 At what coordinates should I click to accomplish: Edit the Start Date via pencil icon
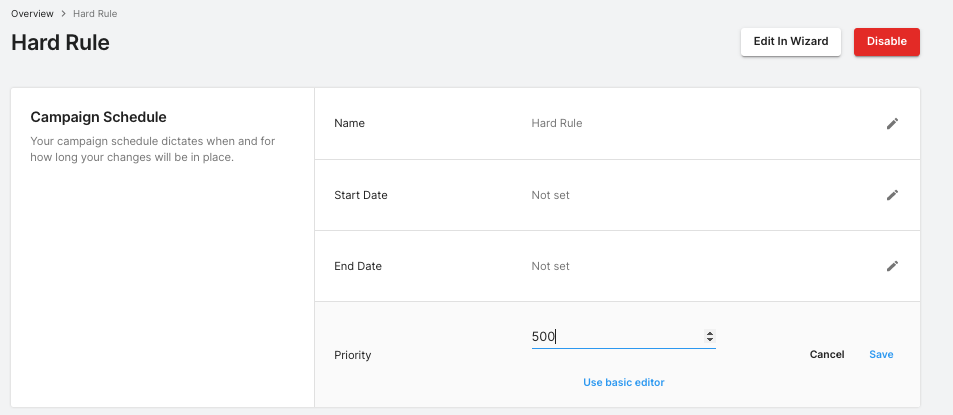(892, 195)
